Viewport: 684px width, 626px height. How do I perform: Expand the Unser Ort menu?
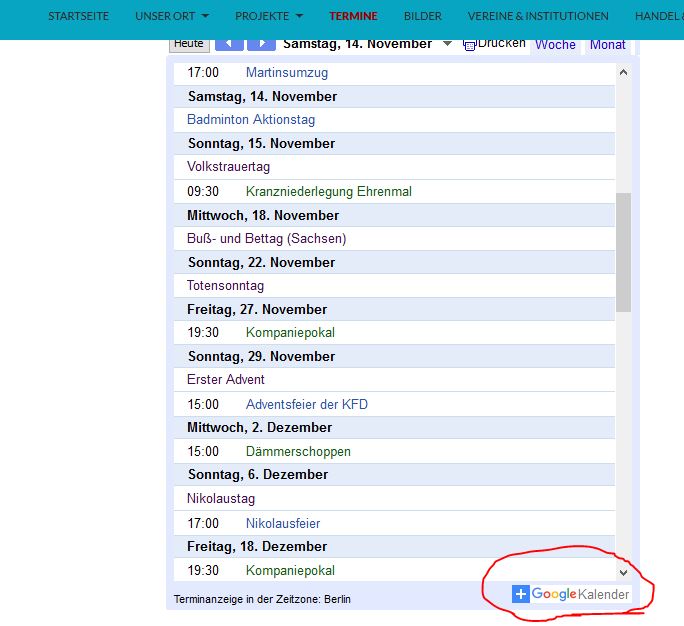172,16
